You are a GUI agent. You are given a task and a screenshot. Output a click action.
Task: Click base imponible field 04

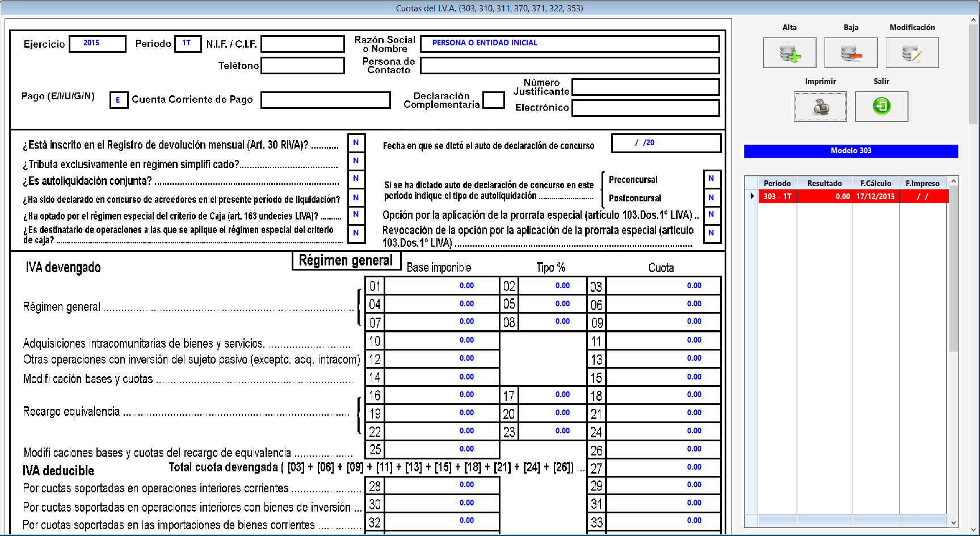tap(441, 303)
